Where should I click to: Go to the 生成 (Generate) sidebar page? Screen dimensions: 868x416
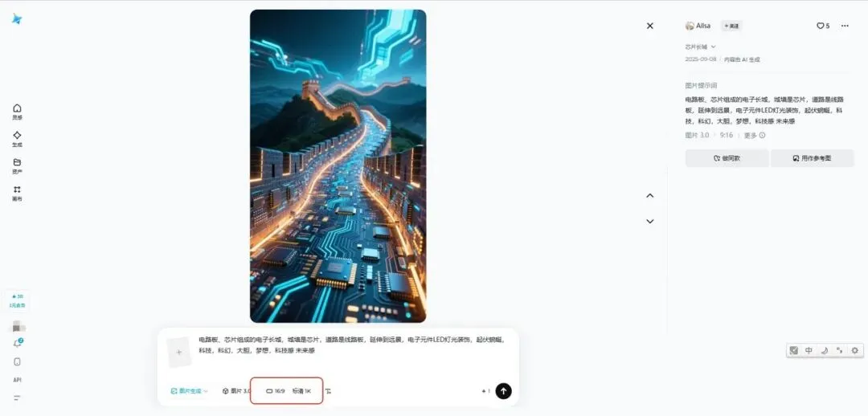coord(17,138)
